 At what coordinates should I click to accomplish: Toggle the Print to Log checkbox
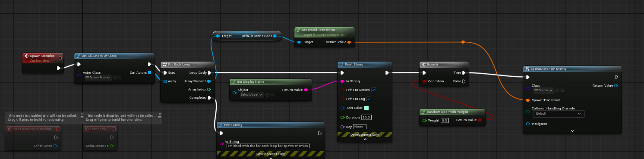[369, 99]
